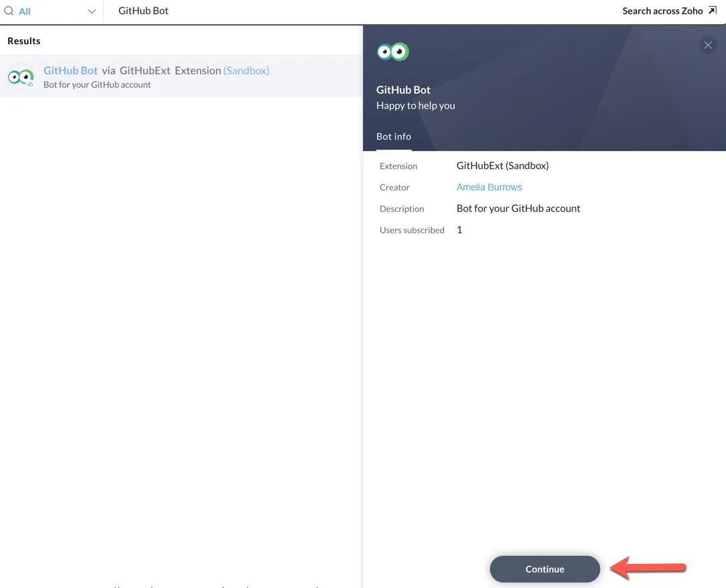Click the GitHub Bot panel heading
Screen dimensions: 726x588
click(403, 90)
